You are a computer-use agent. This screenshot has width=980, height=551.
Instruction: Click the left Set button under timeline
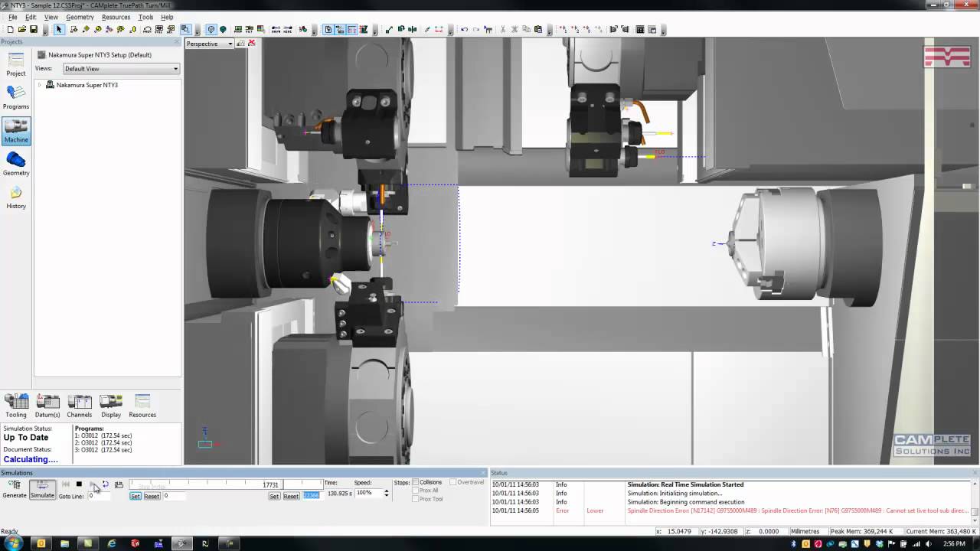click(136, 496)
